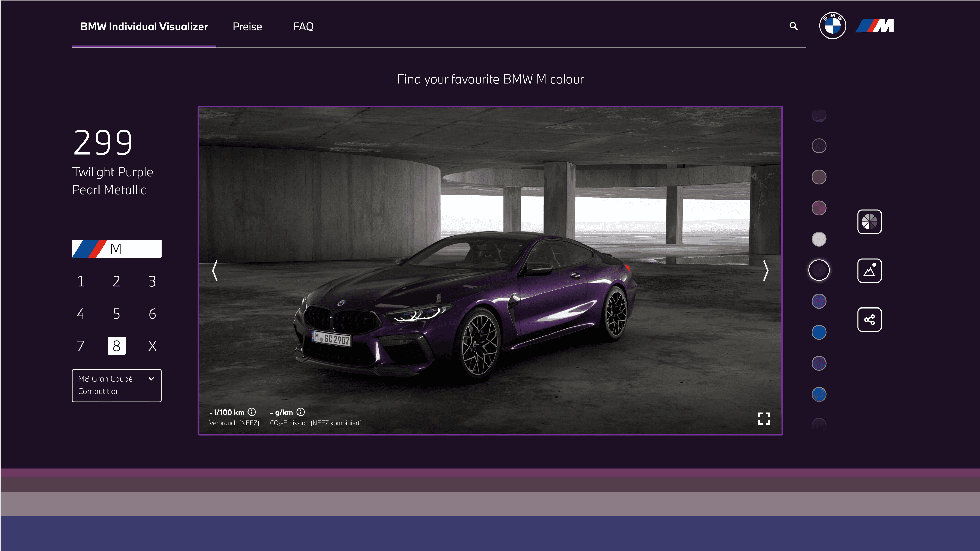Open the FAQ tab
Image resolution: width=980 pixels, height=551 pixels.
pos(303,27)
